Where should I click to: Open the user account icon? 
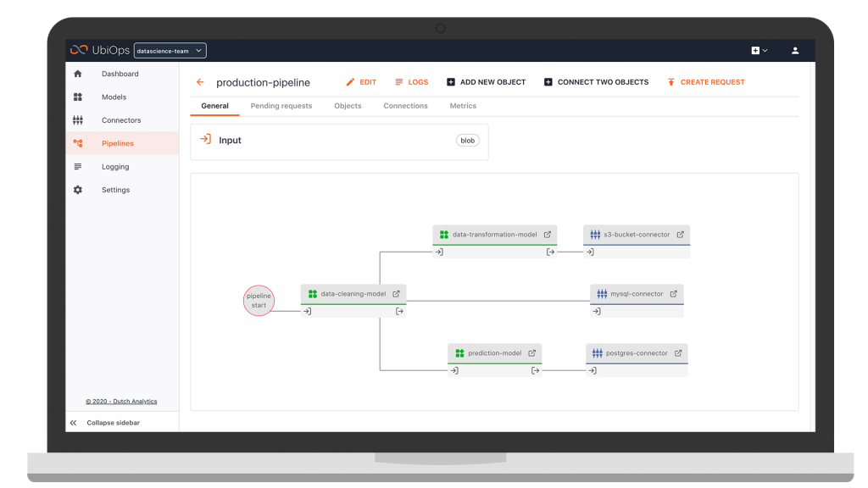tap(795, 50)
